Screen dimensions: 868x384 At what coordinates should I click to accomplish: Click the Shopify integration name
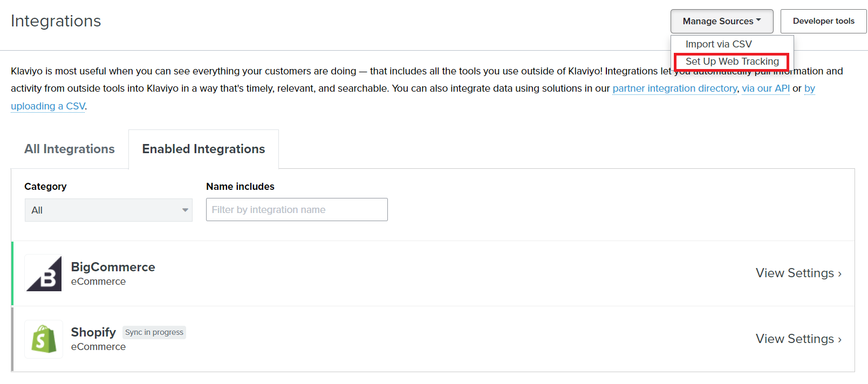pyautogui.click(x=93, y=332)
